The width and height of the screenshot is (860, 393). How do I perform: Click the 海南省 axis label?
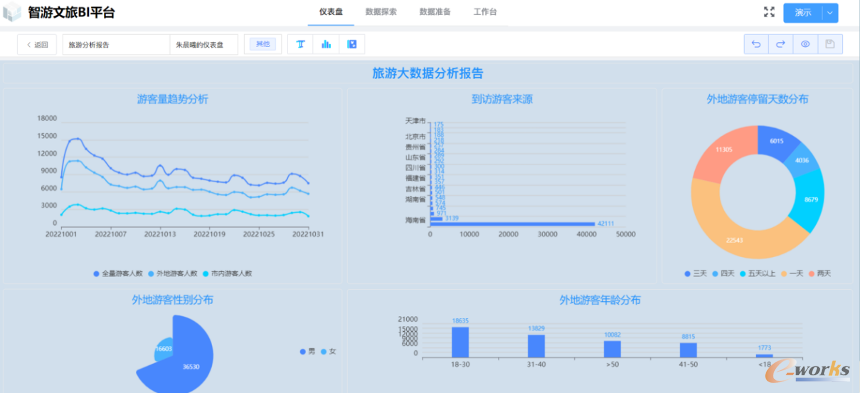click(x=415, y=220)
